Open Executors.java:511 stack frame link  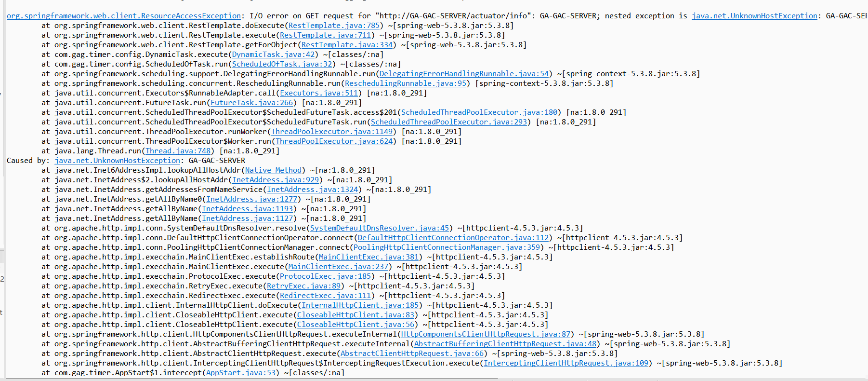point(319,93)
